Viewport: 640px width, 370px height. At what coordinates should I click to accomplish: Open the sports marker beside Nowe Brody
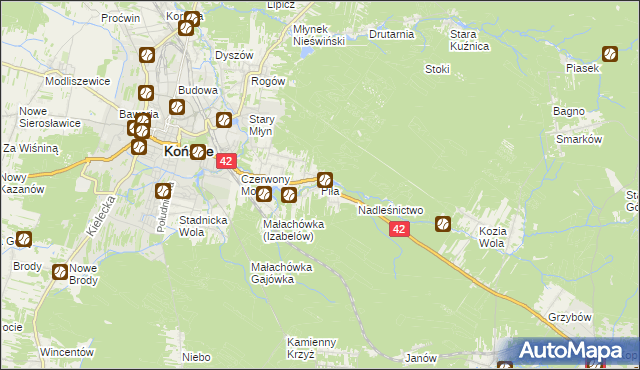pyautogui.click(x=60, y=272)
